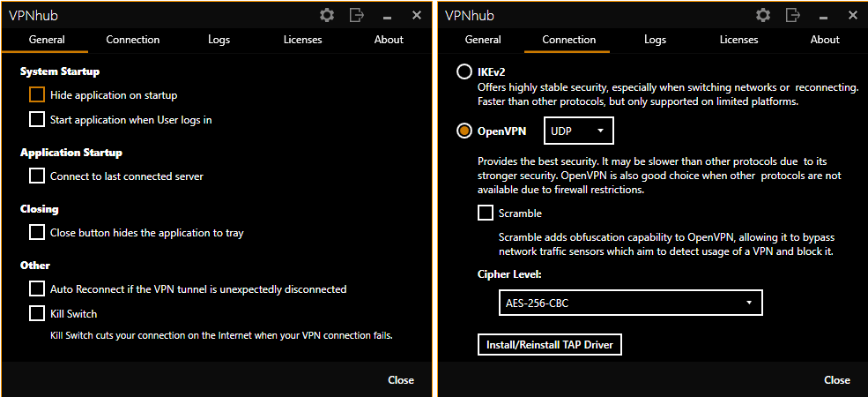
Task: Switch to General tab in right window
Action: click(483, 40)
